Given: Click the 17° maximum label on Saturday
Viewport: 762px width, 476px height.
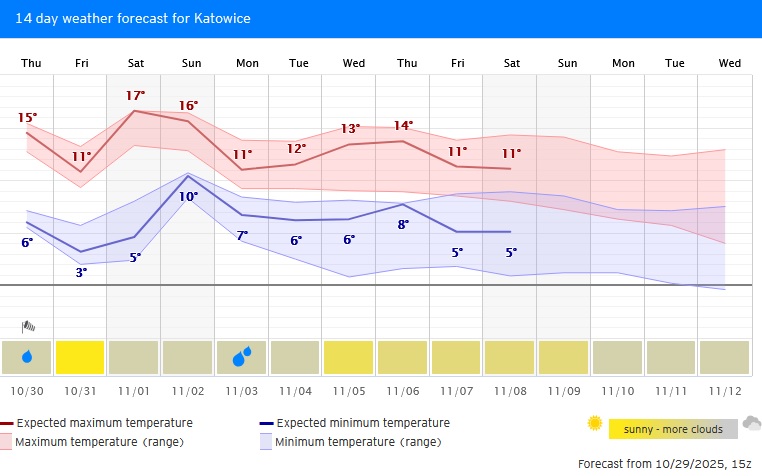Looking at the screenshot, I should coord(136,96).
